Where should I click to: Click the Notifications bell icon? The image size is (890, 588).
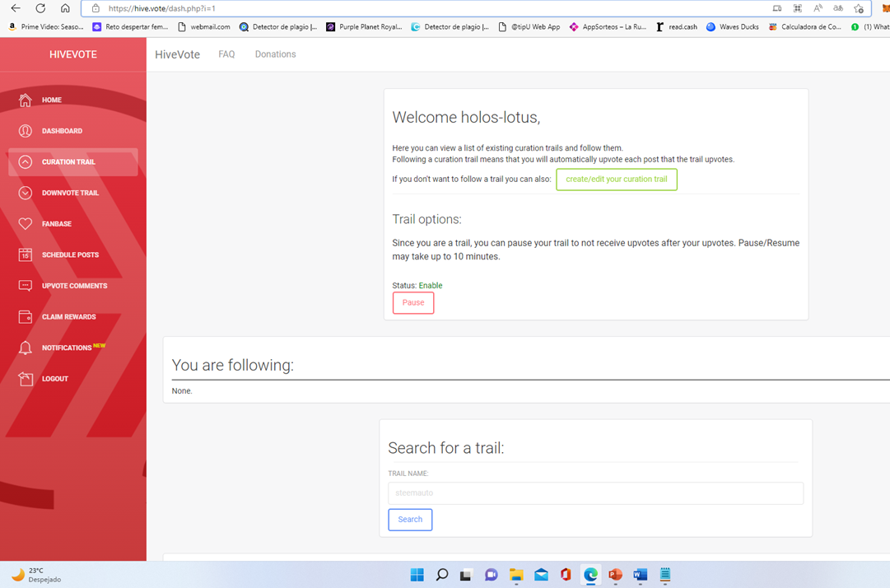pyautogui.click(x=25, y=348)
